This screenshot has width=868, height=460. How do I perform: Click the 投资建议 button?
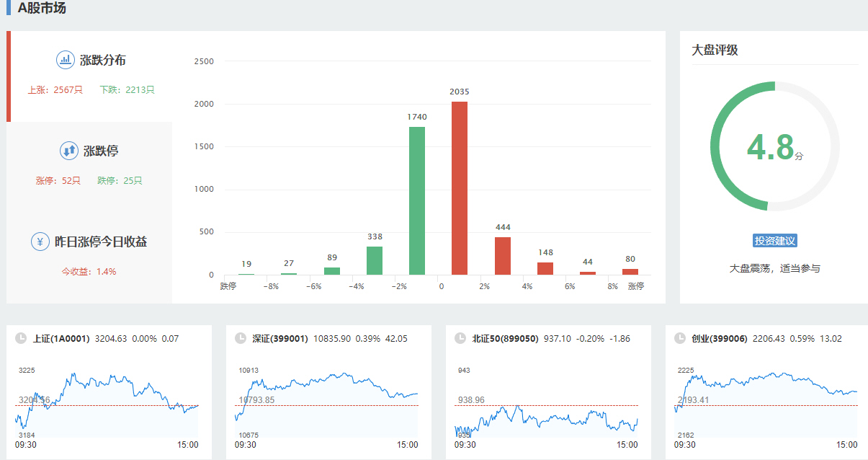[775, 241]
